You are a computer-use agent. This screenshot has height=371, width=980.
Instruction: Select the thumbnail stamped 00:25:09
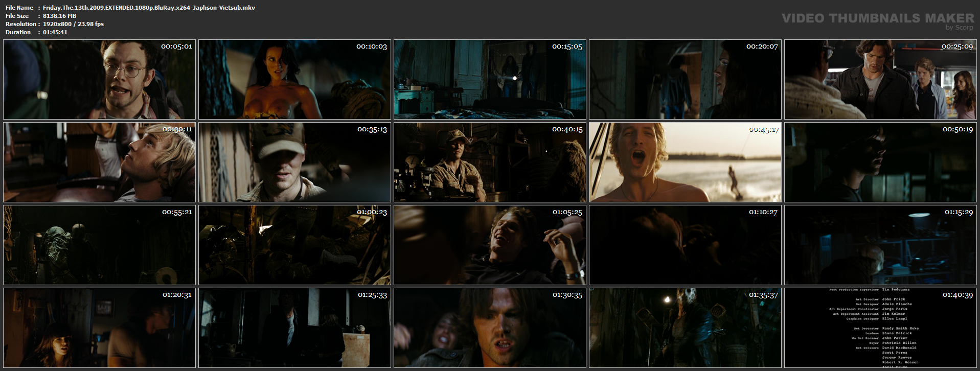(x=880, y=79)
